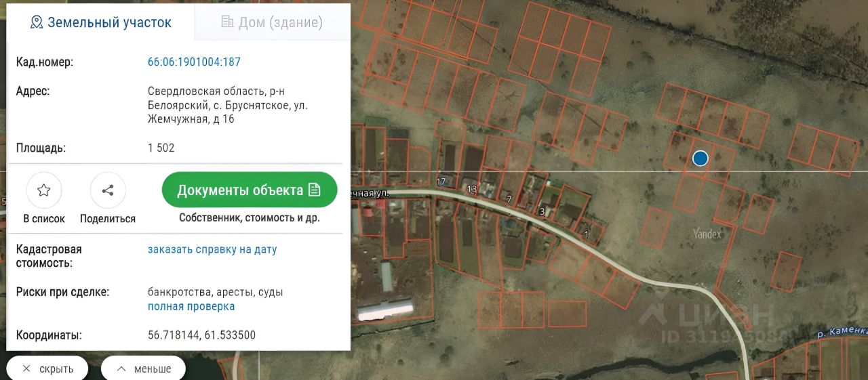868x380 pixels.
Task: Open the заказать справку на дату link
Action: tap(212, 249)
